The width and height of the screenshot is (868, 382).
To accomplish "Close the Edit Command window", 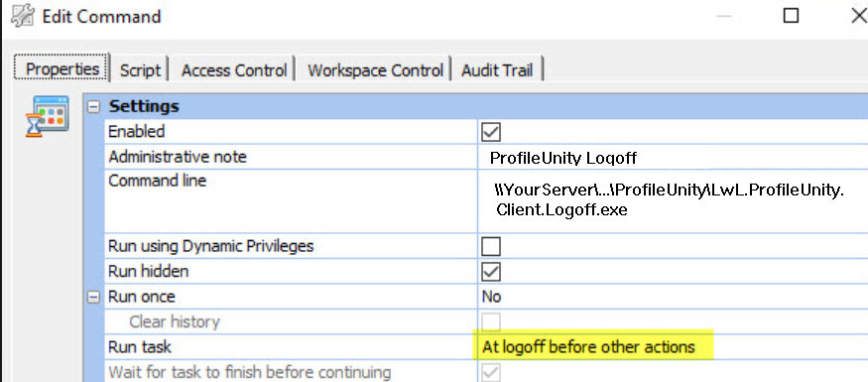I will coord(859,16).
